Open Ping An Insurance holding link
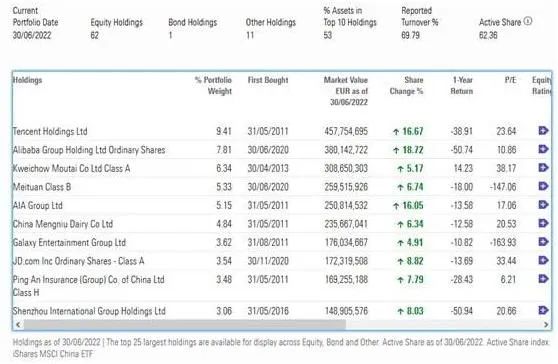Screen dimensions: 558x364 (88, 286)
